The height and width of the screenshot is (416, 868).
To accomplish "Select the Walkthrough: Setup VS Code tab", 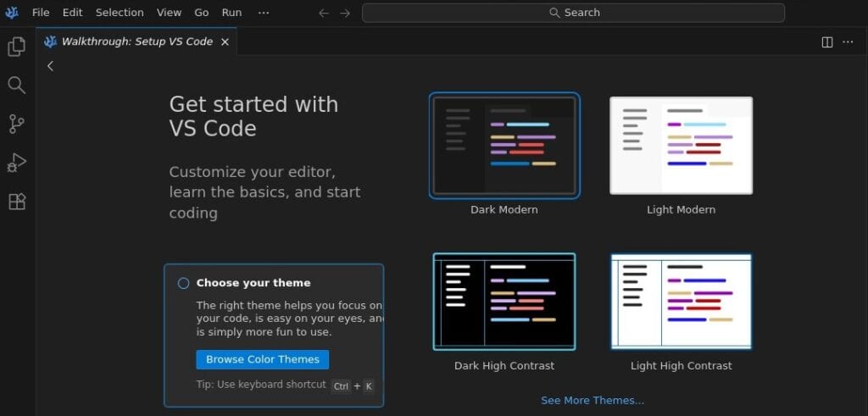I will (136, 42).
